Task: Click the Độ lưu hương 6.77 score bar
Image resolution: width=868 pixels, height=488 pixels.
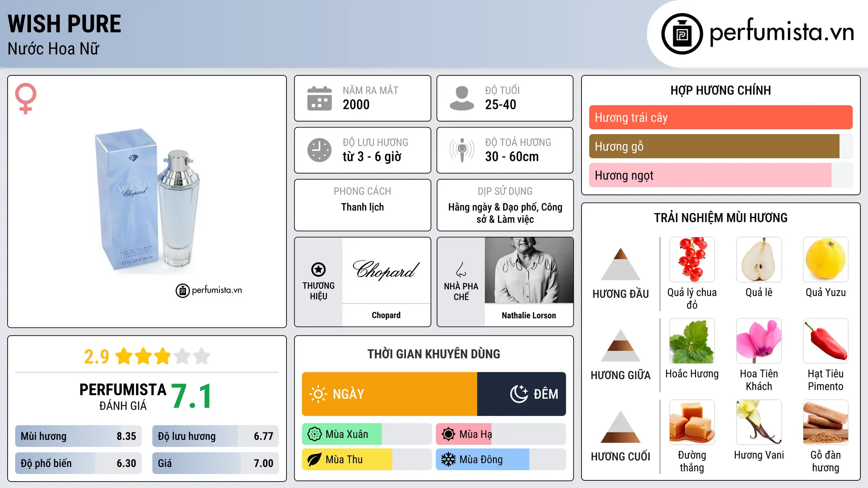Action: (215, 436)
